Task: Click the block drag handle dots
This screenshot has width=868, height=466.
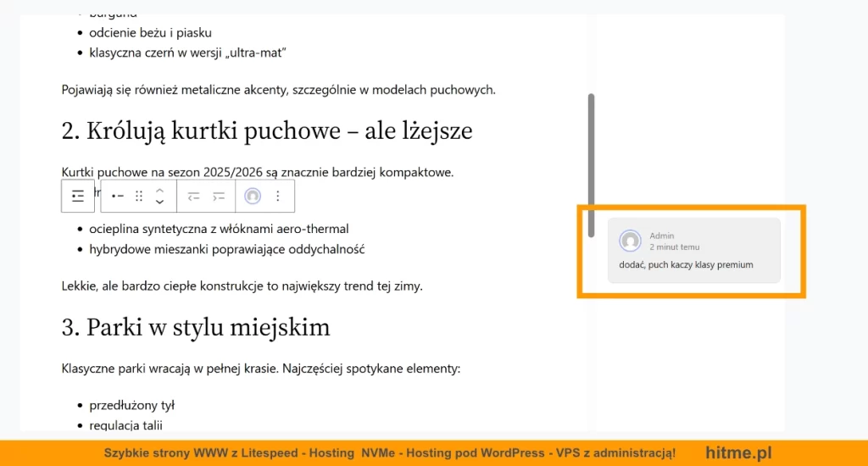Action: (x=139, y=196)
